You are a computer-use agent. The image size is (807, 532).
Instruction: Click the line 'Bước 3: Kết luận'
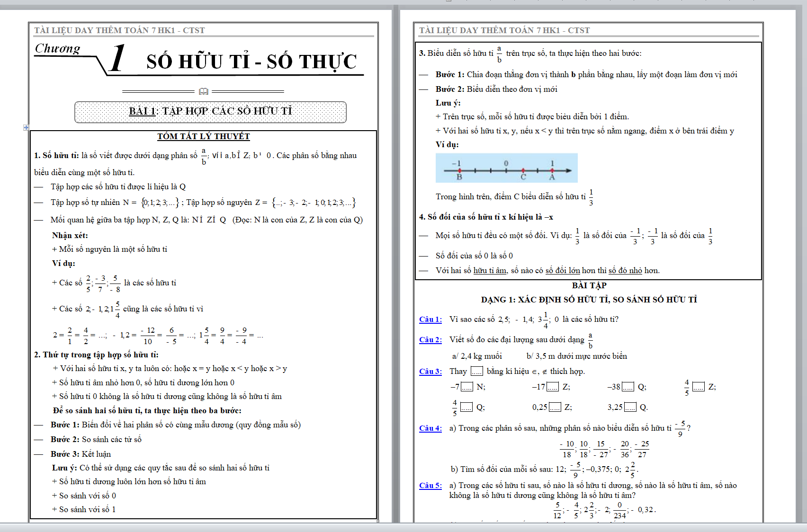pos(81,454)
